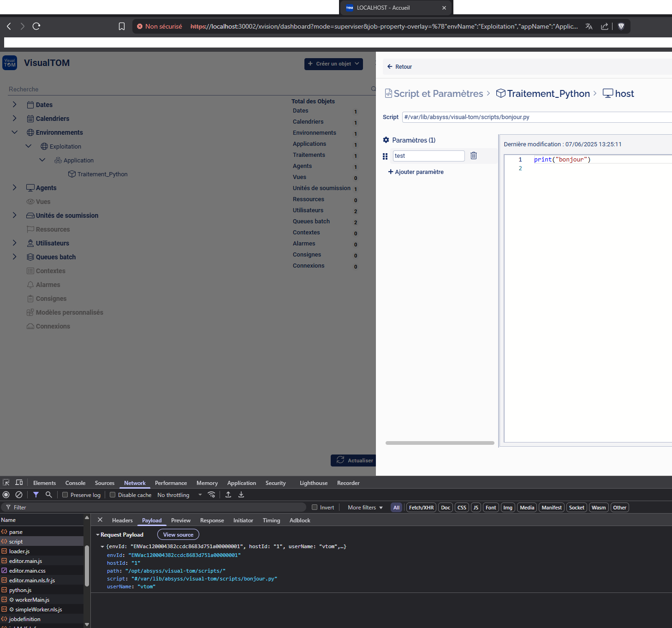Toggle the Img filter chip
This screenshot has height=628, width=672.
click(508, 508)
